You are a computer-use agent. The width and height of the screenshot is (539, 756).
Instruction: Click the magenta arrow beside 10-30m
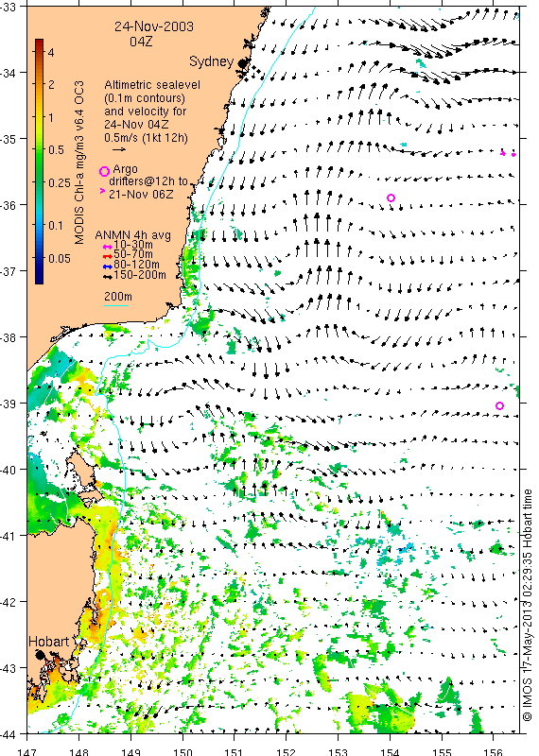pyautogui.click(x=108, y=247)
